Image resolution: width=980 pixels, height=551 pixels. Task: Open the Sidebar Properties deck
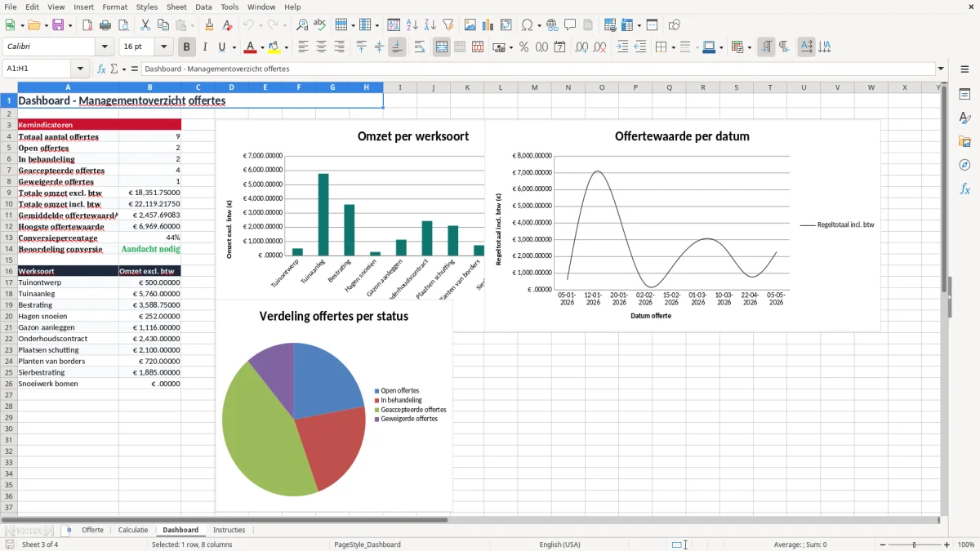[964, 95]
